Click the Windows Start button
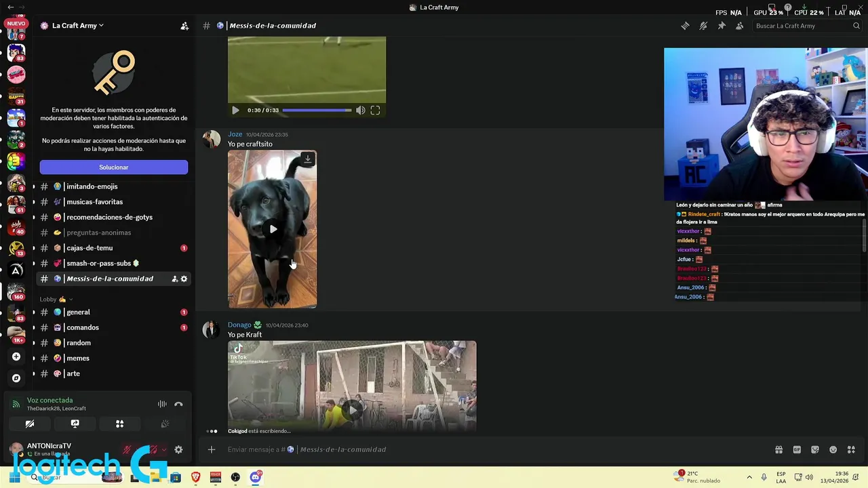Image resolution: width=868 pixels, height=488 pixels. point(15,477)
